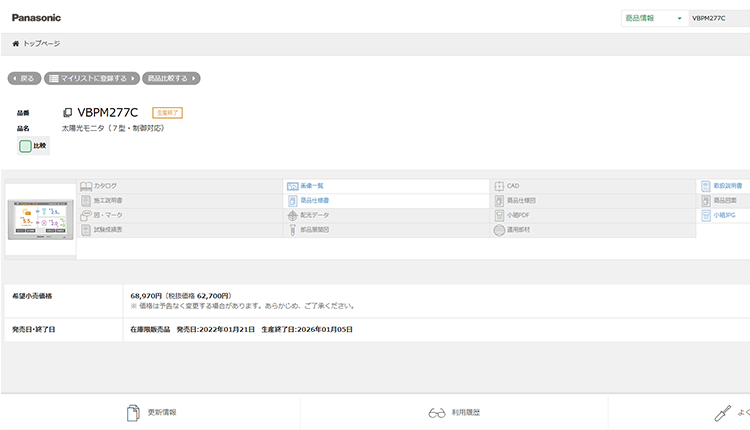750x430 pixels.
Task: Click the 発売日・終了日 row label
Action: (x=33, y=330)
